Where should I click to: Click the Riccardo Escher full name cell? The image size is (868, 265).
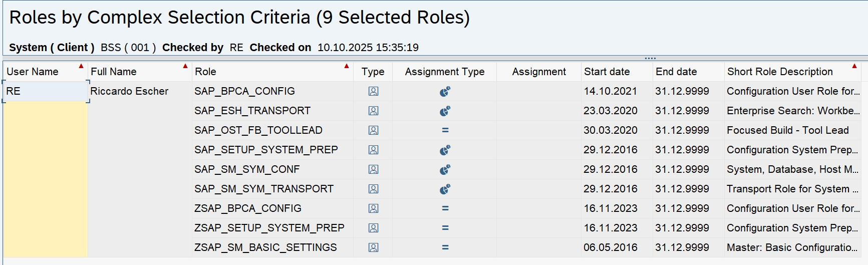point(129,91)
